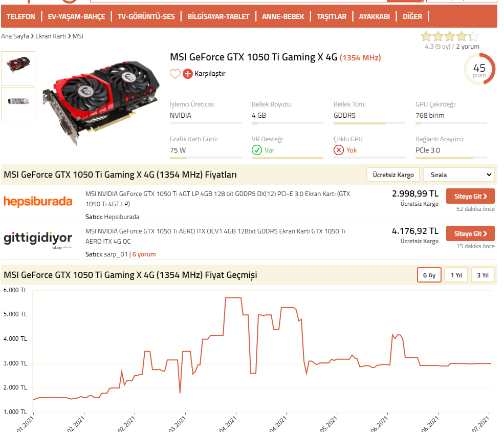Click the 45 puan score circle
Image resolution: width=504 pixels, height=432 pixels.
coord(479,69)
